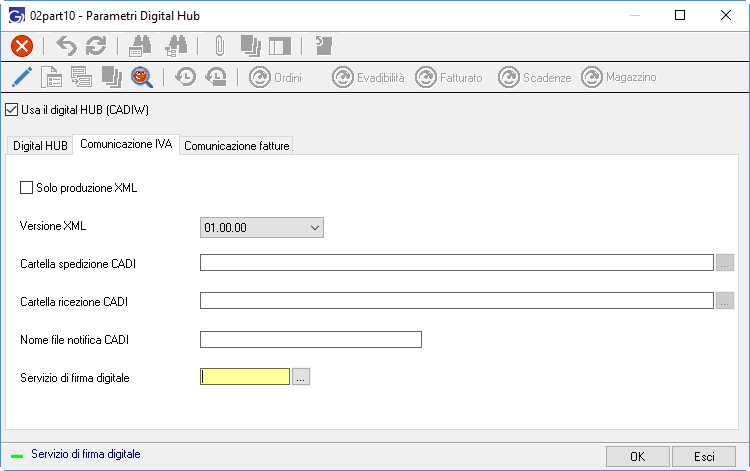The height and width of the screenshot is (471, 750).
Task: Open the Magazzino toolbar item
Action: 619,77
